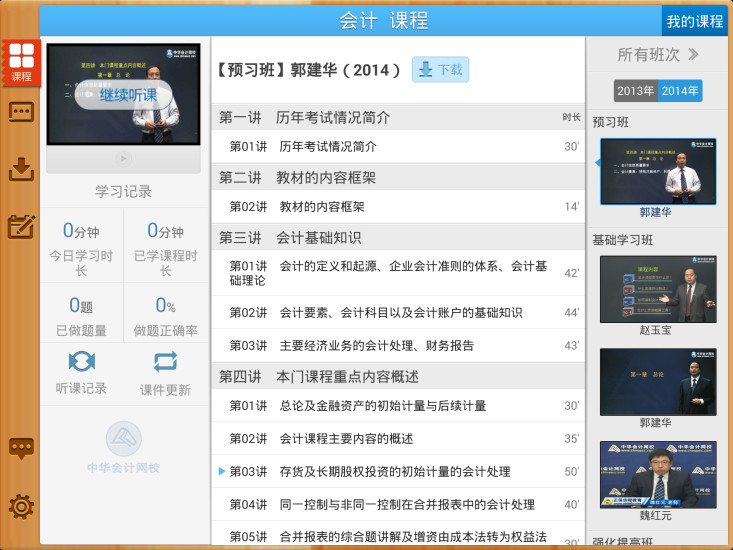The image size is (733, 550).
Task: Open lesson 会计课程主要内容的概述
Action: 398,439
